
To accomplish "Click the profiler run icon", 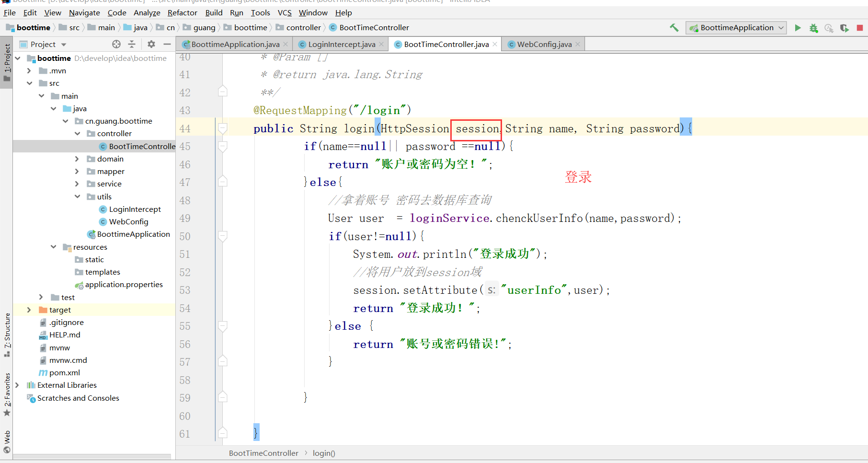I will pyautogui.click(x=829, y=28).
